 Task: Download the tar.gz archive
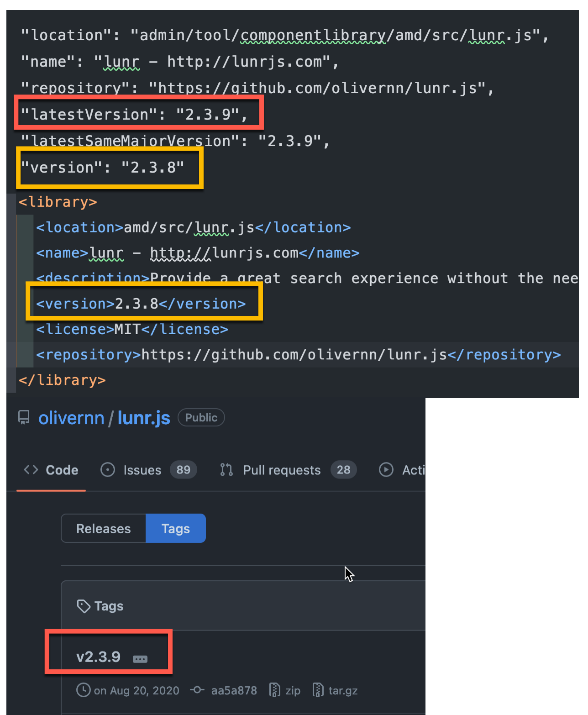[343, 690]
